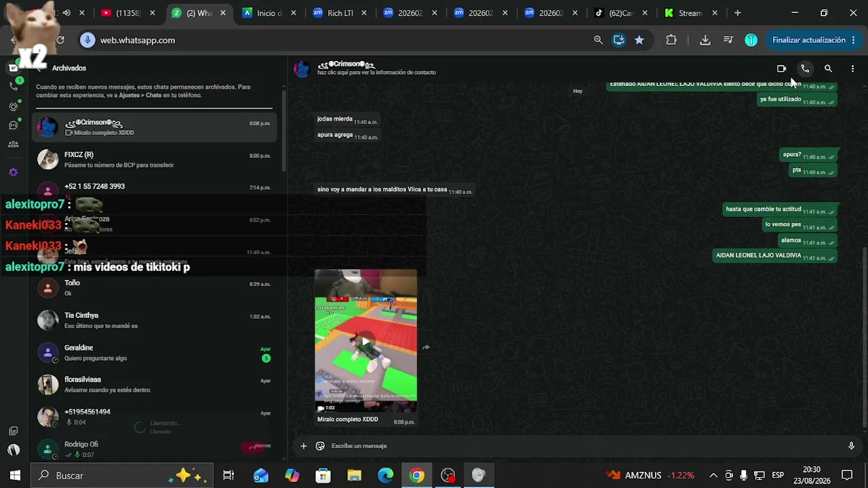Open the media icon above the profile avatar
The image size is (868, 488).
(x=14, y=431)
